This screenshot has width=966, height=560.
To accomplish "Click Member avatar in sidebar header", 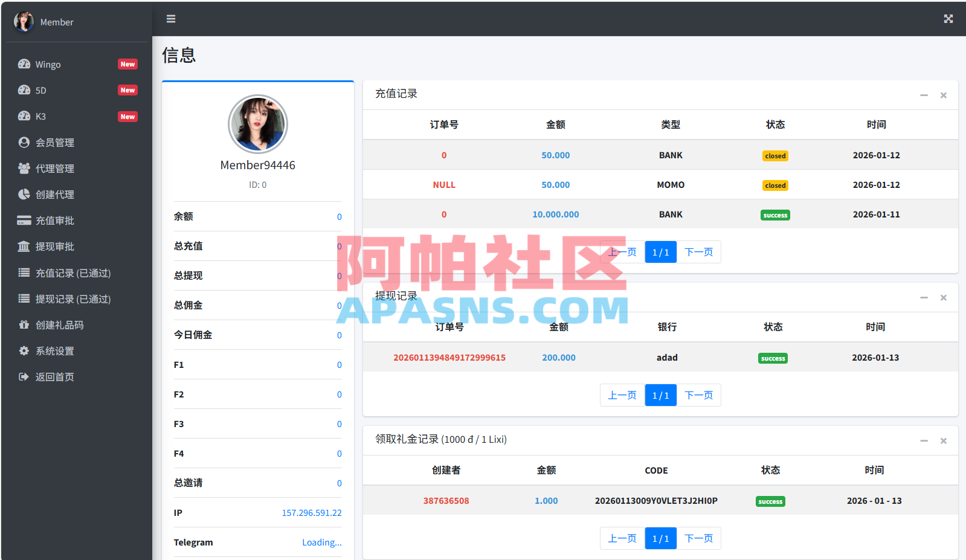I will click(24, 22).
